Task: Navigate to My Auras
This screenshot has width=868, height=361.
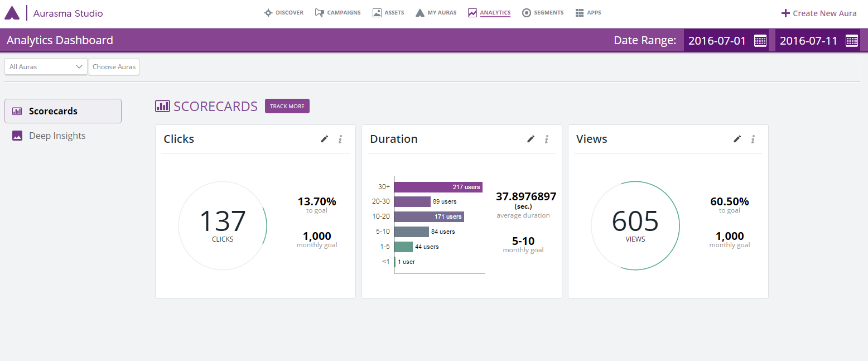Action: 436,13
